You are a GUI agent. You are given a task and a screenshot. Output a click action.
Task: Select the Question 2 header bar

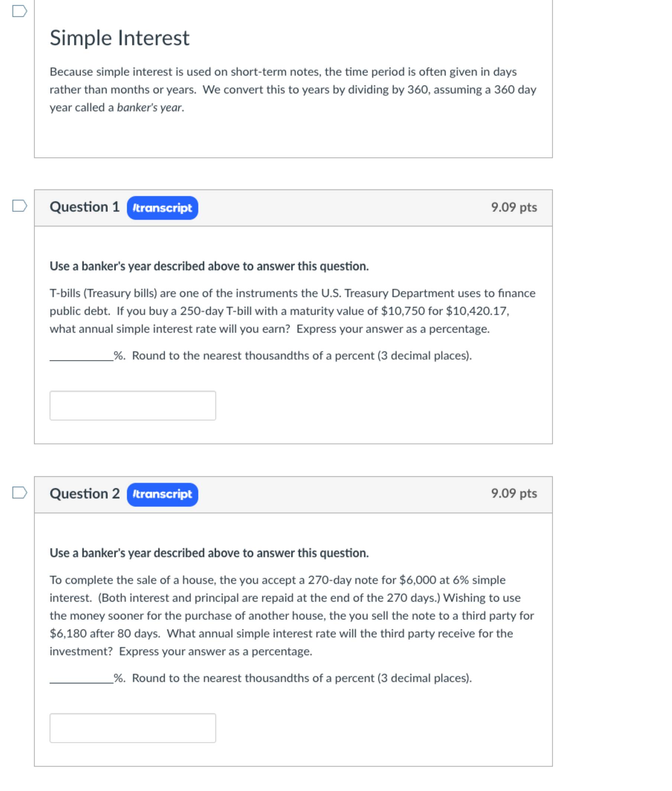point(293,494)
